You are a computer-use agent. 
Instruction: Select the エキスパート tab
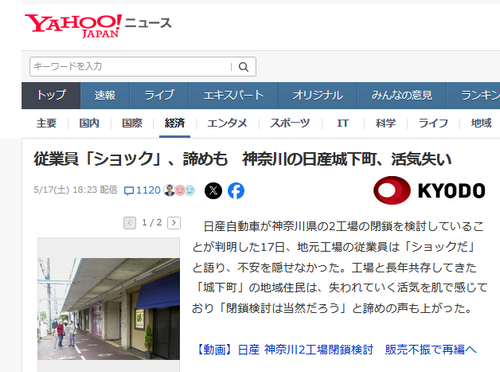point(234,95)
